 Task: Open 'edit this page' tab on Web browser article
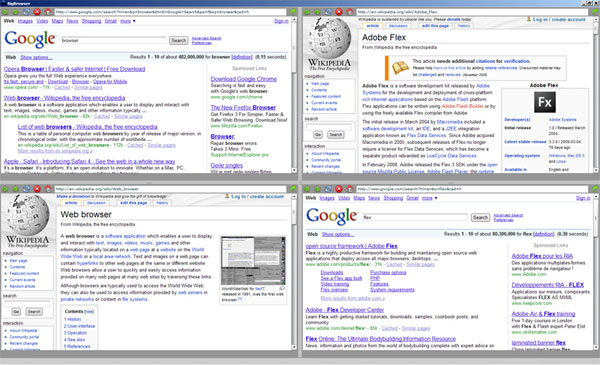133,203
